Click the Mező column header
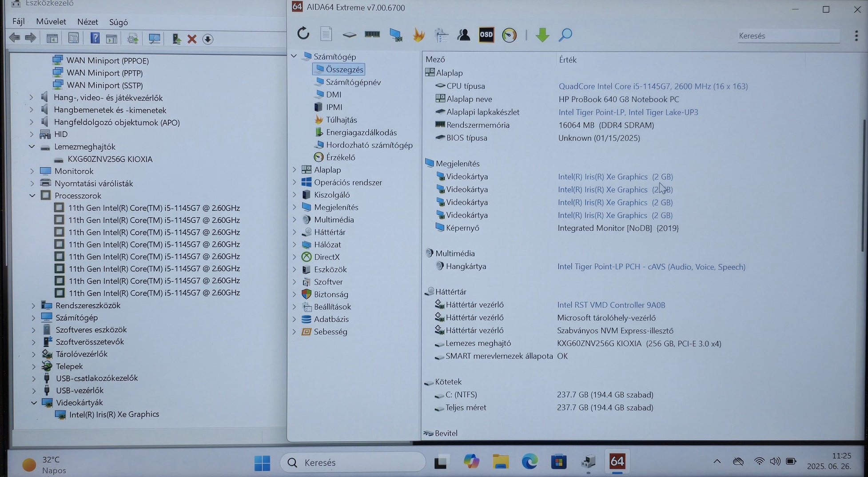Image resolution: width=868 pixels, height=477 pixels. coord(435,59)
